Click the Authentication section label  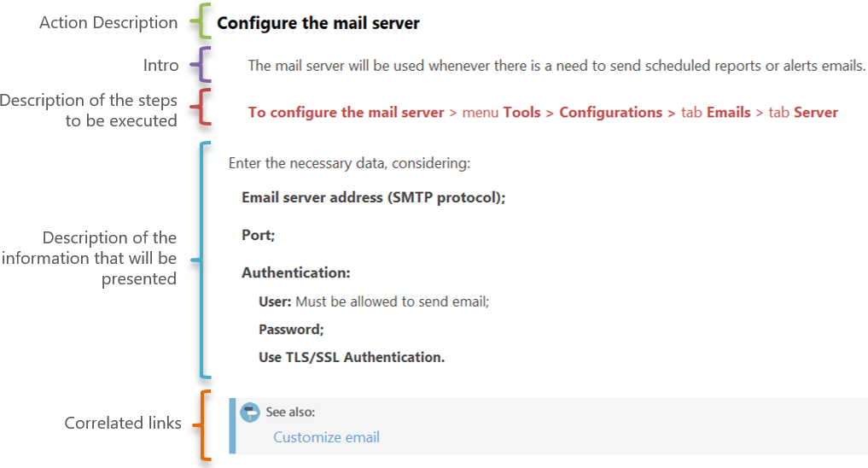click(x=295, y=272)
